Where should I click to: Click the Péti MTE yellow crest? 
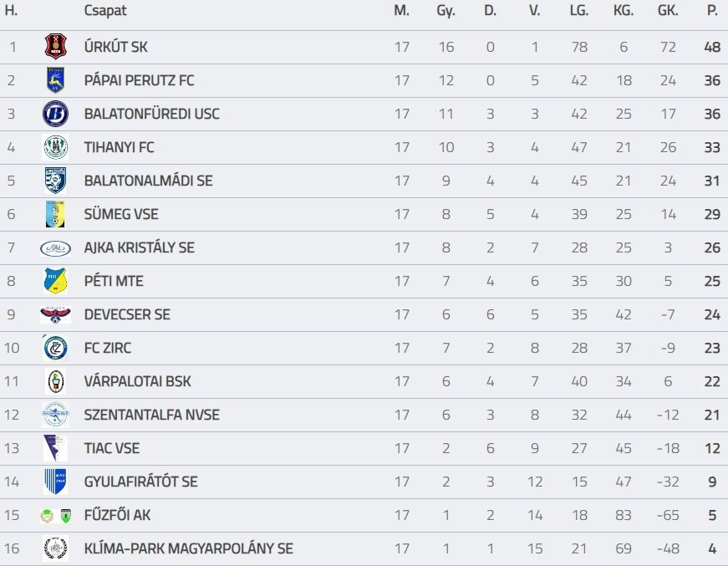(55, 281)
